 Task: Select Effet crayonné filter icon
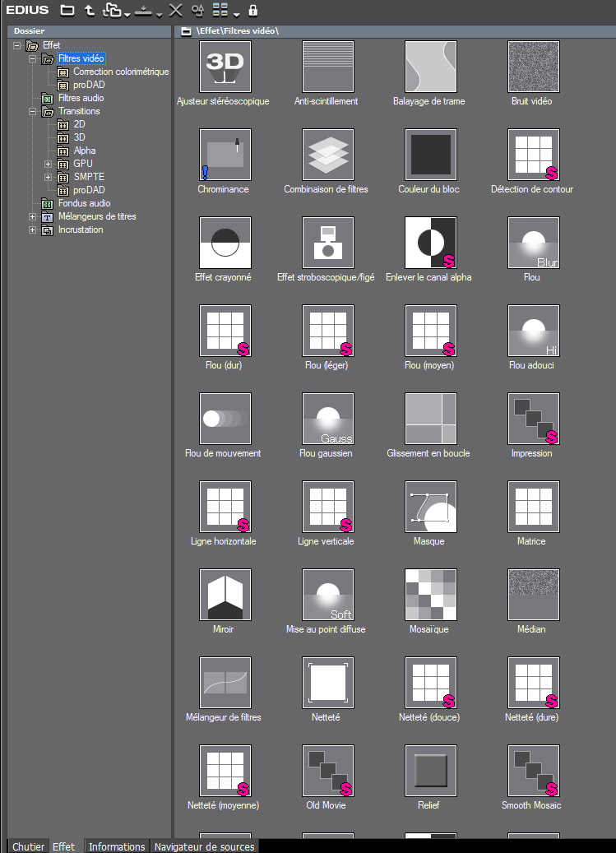tap(225, 243)
